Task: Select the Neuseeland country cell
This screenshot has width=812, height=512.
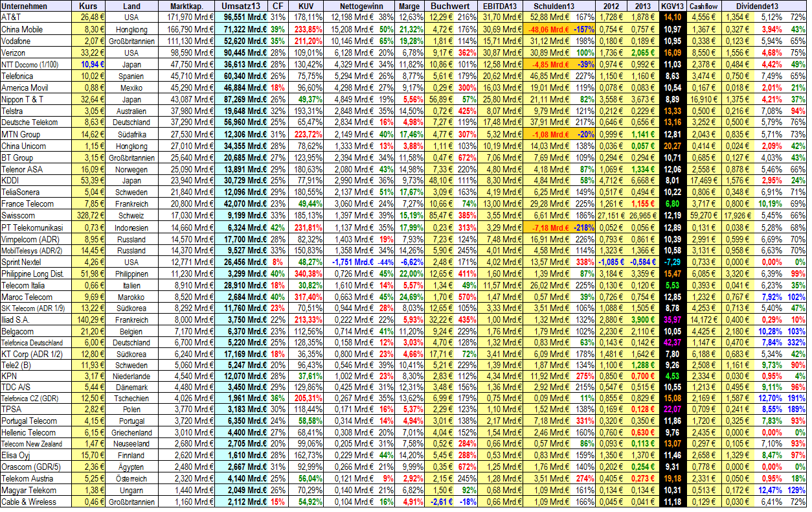Action: coord(131,444)
